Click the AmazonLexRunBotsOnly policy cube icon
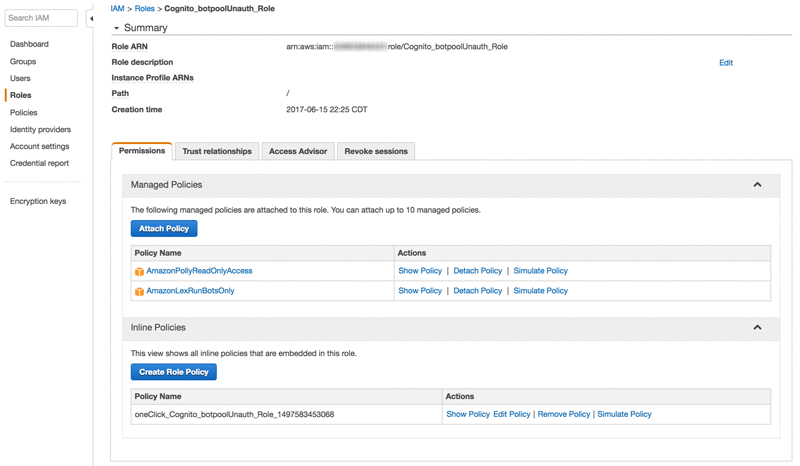The width and height of the screenshot is (800, 466). (x=139, y=291)
